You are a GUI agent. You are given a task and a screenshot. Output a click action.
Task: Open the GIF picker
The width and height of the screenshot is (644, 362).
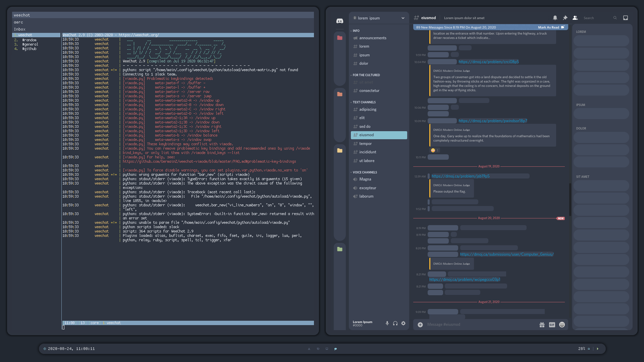click(x=552, y=324)
